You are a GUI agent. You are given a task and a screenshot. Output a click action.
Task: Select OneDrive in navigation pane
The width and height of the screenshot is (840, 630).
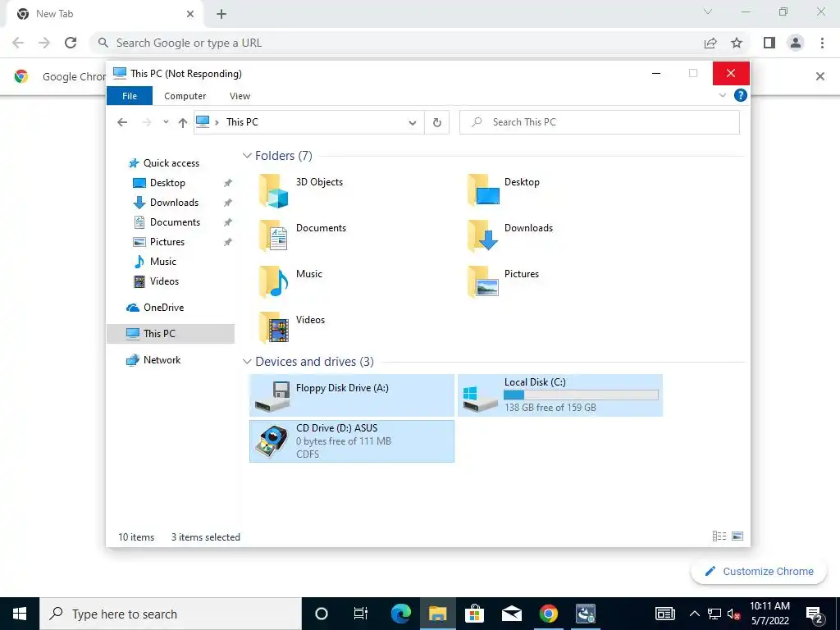163,308
